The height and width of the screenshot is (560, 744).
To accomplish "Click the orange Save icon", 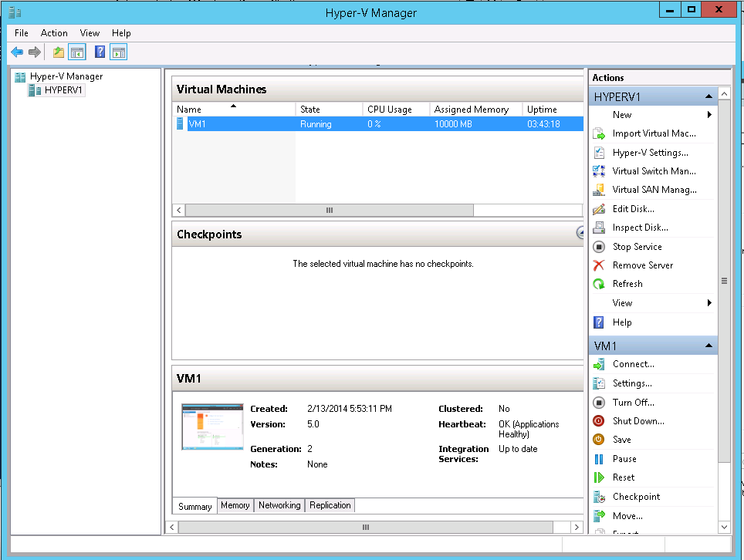I will [599, 440].
